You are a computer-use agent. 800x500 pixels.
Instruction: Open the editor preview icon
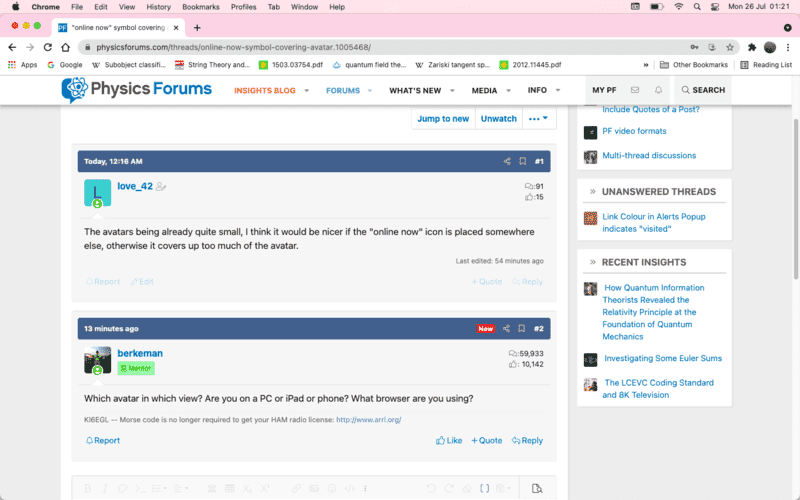[x=536, y=488]
